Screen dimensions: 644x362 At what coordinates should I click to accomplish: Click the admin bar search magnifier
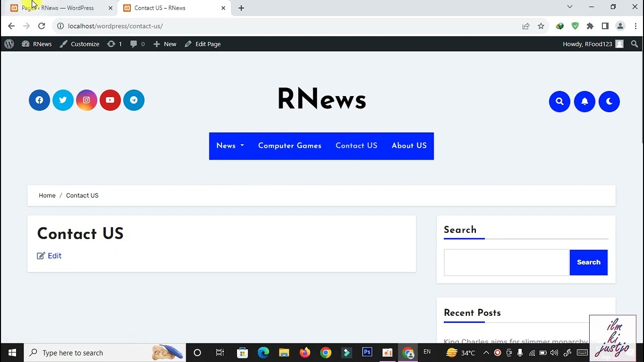point(634,44)
